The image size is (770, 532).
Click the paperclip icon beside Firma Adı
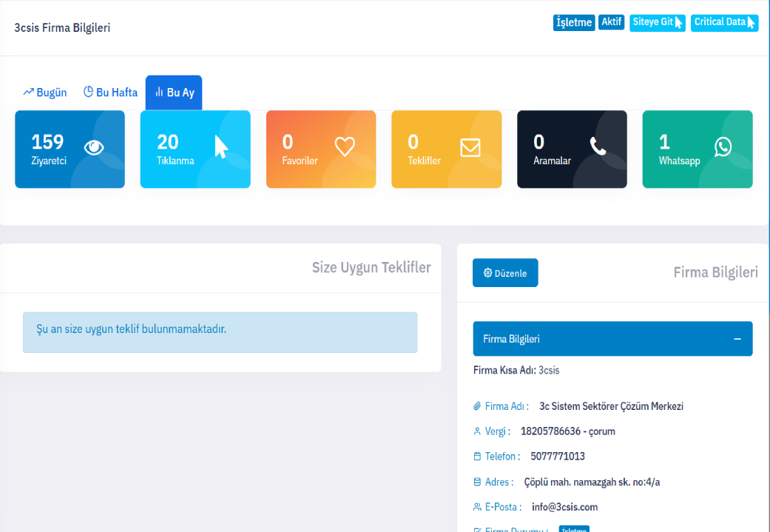click(x=477, y=407)
